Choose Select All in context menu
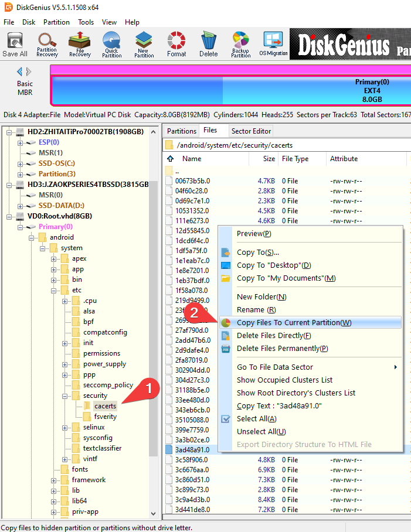Screen dimensions: 411x532 pos(256,419)
